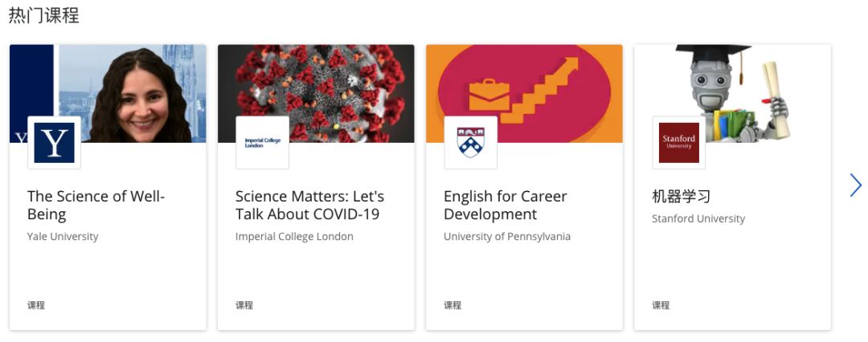Open The Science of Well-Being course title
The image size is (868, 342).
(96, 206)
